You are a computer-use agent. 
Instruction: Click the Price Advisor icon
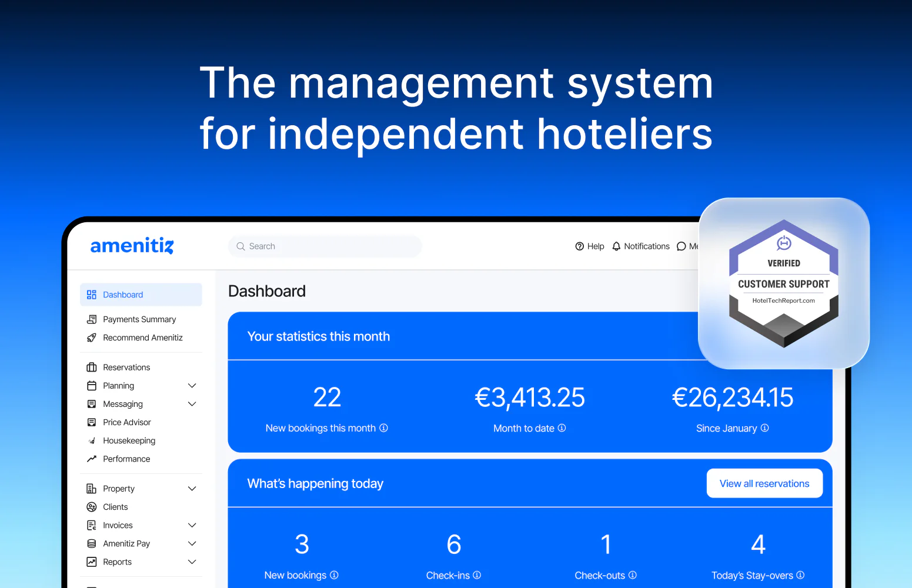pos(92,422)
